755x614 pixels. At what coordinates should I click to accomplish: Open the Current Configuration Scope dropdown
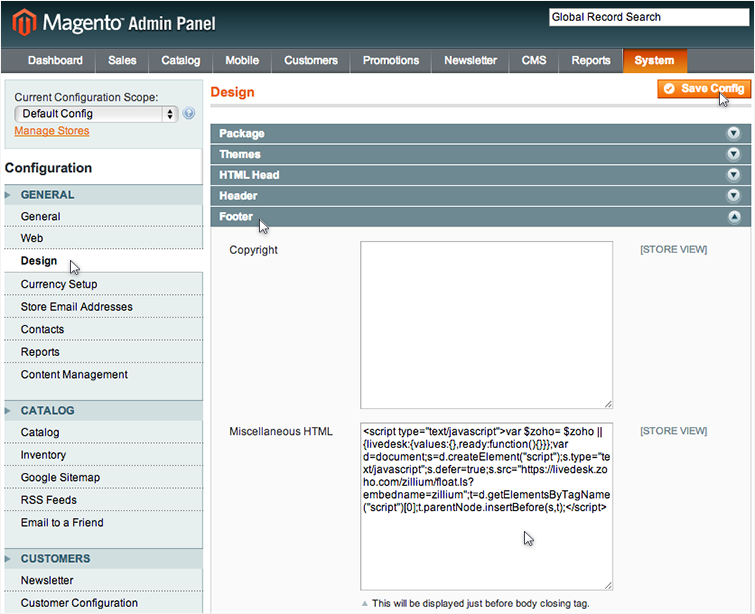96,114
